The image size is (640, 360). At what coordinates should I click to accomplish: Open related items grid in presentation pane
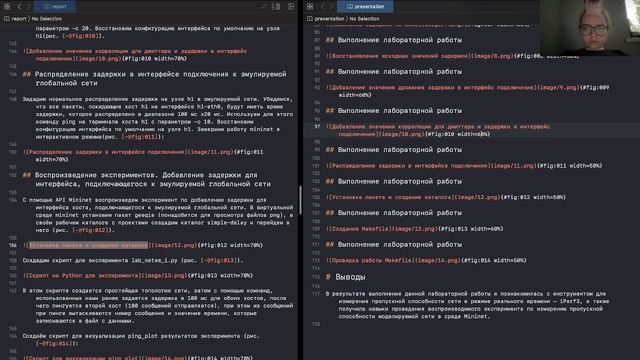[x=310, y=6]
